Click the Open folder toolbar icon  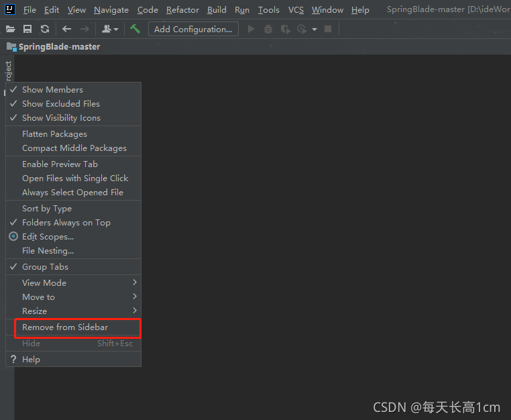pos(10,29)
